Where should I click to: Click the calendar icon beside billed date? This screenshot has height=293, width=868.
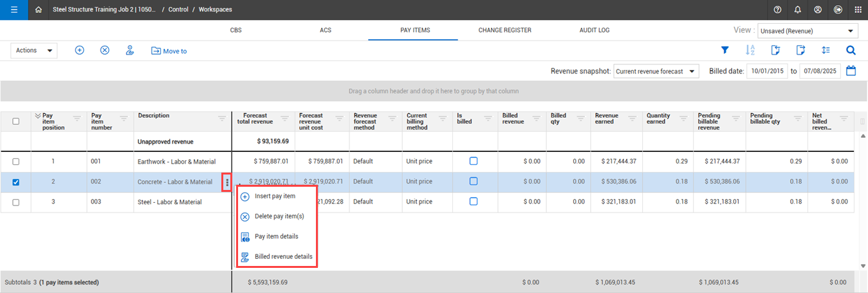(x=851, y=71)
